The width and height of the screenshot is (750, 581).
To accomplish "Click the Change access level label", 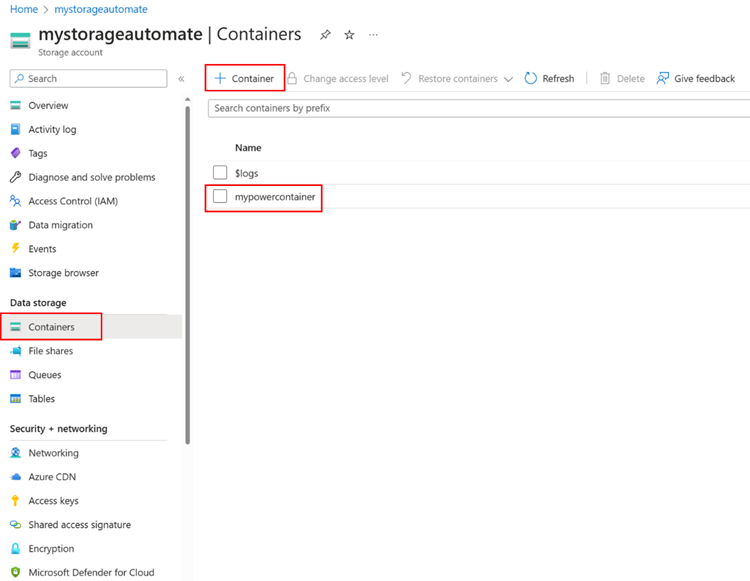I will pos(346,78).
